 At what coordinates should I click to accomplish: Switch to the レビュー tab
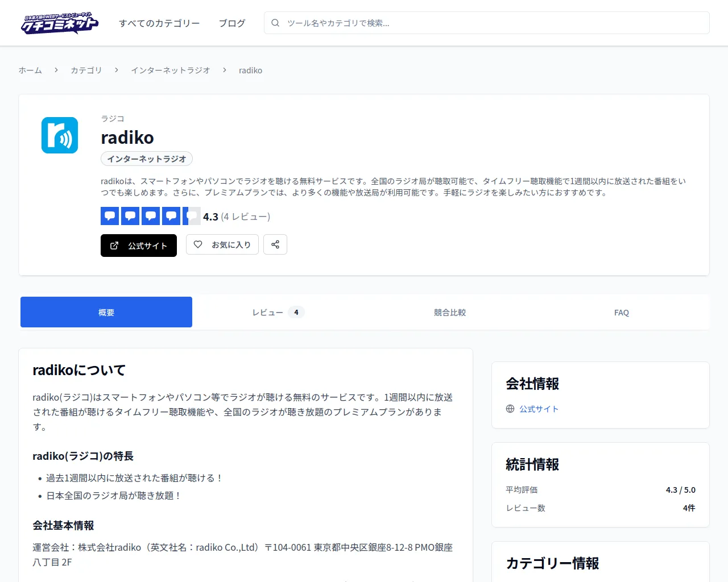tap(278, 312)
